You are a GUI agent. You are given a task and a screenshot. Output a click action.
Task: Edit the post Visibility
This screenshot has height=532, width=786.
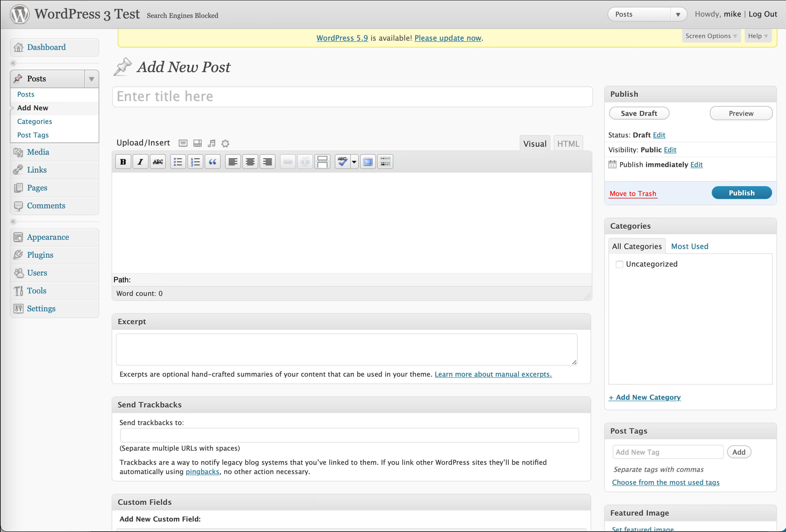tap(670, 150)
